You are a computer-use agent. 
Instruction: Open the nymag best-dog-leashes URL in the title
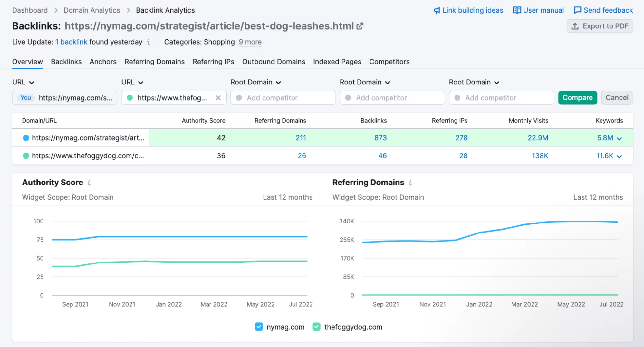click(x=209, y=26)
